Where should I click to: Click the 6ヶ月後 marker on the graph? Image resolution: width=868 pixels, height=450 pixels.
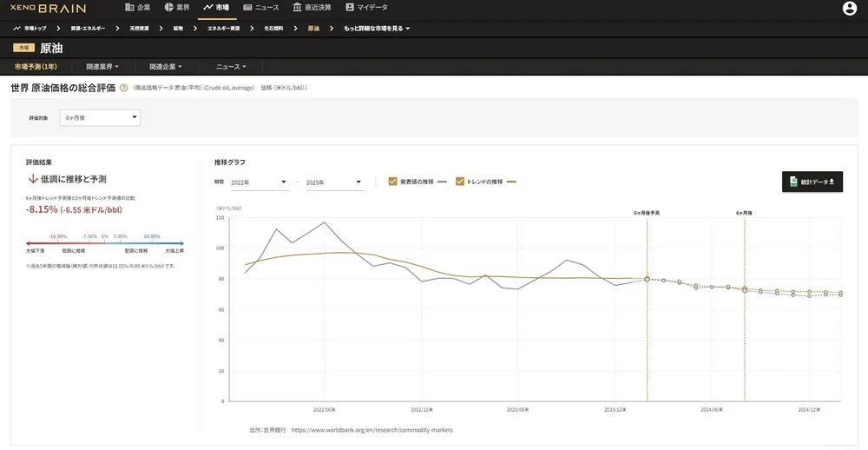coord(744,213)
